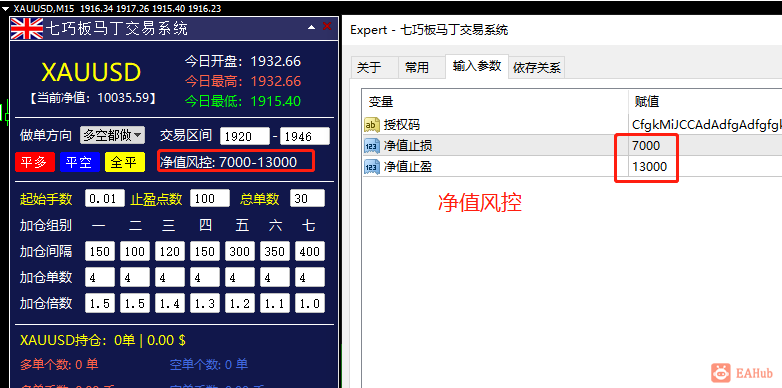Open the 做单方向 dropdown showing 多空都做
This screenshot has width=782, height=388.
click(112, 135)
